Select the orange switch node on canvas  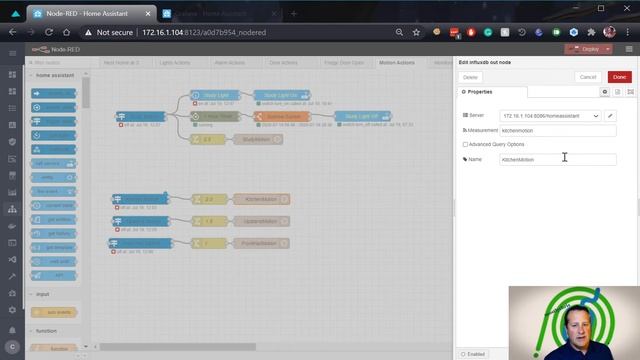(282, 116)
